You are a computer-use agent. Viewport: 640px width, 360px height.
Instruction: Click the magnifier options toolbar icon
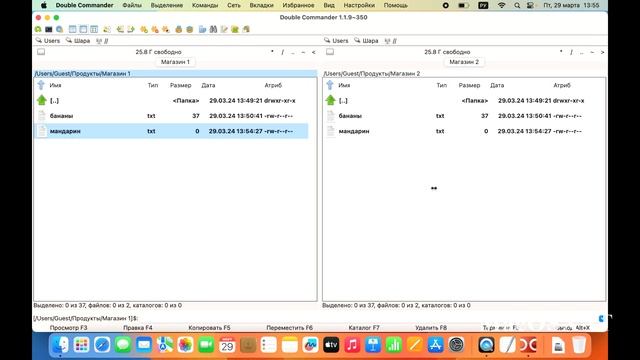60,29
